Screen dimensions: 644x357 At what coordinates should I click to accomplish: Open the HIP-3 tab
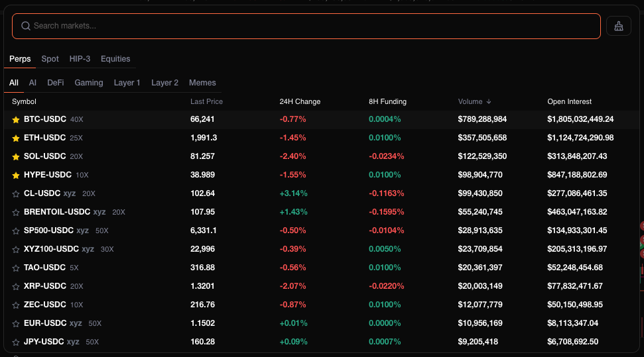pyautogui.click(x=80, y=59)
